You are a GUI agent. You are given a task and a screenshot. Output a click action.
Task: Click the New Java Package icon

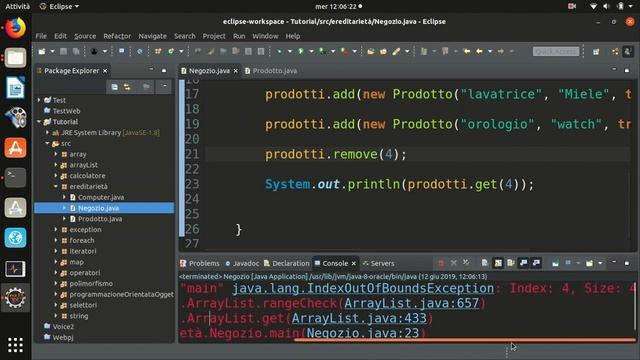[158, 51]
